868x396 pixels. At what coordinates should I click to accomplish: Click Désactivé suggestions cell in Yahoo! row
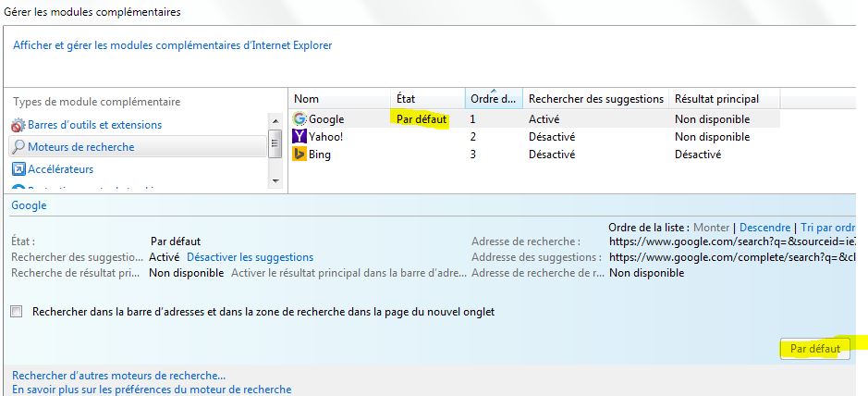click(x=552, y=137)
